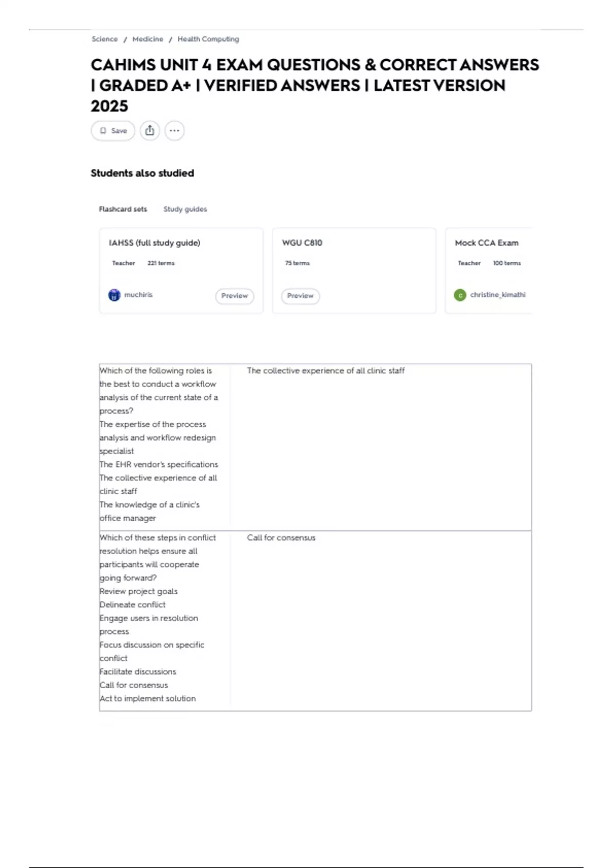This screenshot has width=613, height=868.
Task: Switch to the Study guides tab
Action: click(185, 209)
